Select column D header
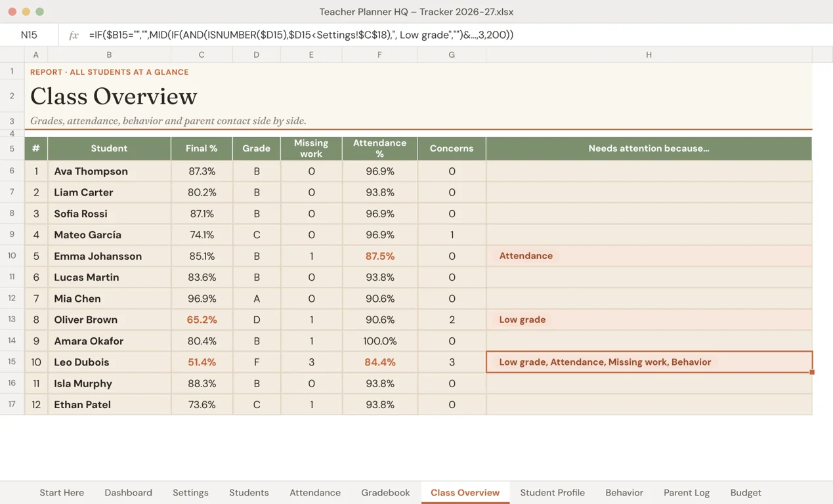The height and width of the screenshot is (504, 833). pyautogui.click(x=256, y=54)
